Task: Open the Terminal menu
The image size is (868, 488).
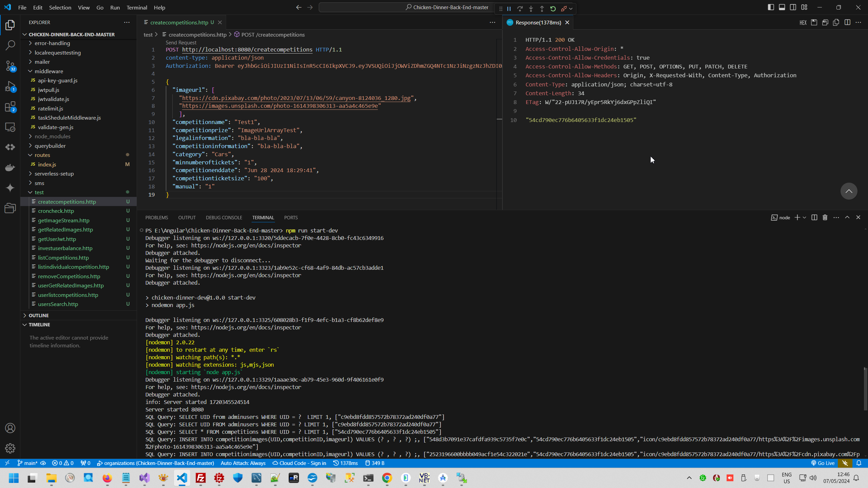Action: point(137,7)
